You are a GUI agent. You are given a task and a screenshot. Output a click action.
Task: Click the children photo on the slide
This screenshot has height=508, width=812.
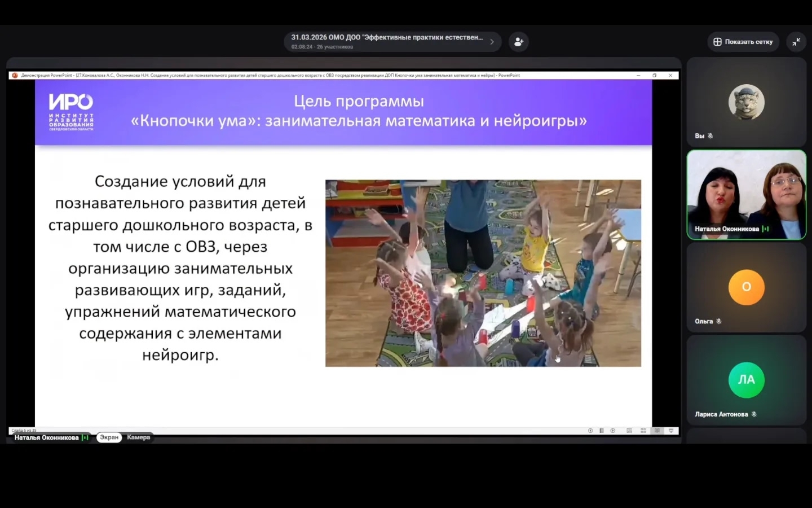point(483,273)
